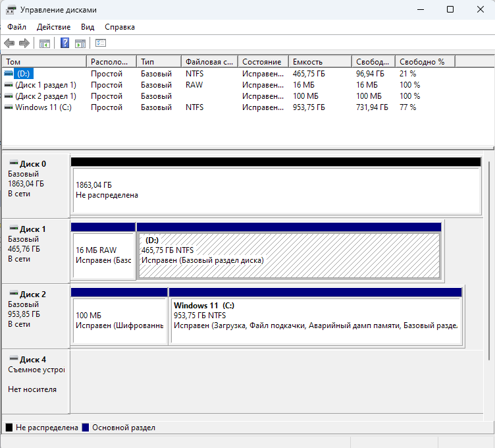Select the 16 МБ RAW partition block
The height and width of the screenshot is (448, 495).
pos(103,256)
